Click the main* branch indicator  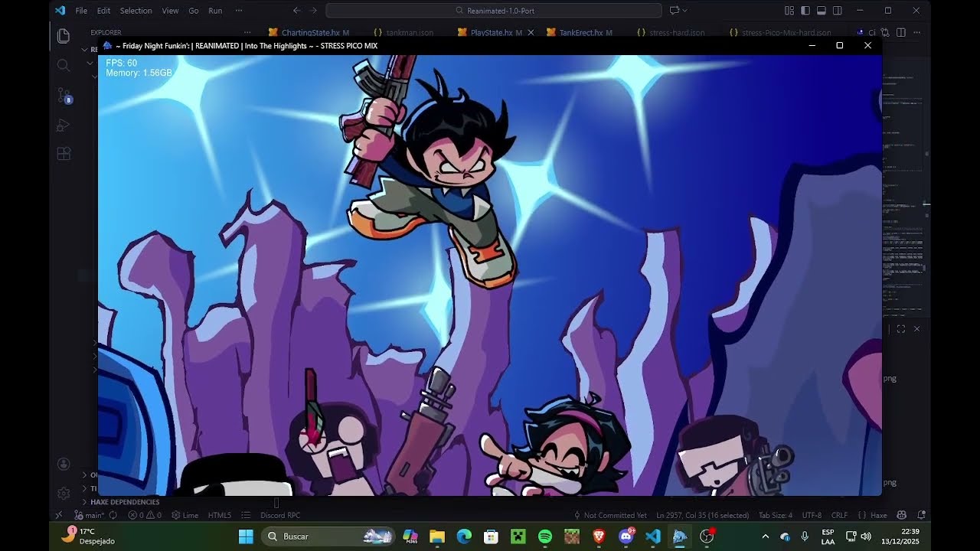click(x=90, y=515)
